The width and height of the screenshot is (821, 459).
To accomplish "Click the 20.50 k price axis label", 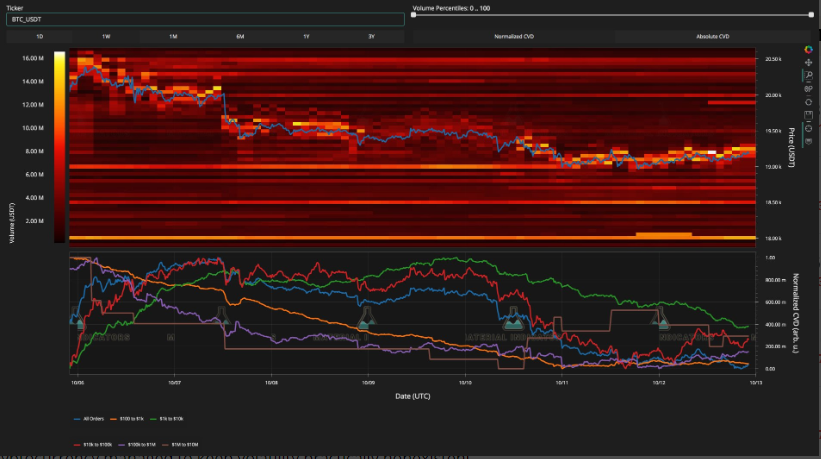I will 773,60.
